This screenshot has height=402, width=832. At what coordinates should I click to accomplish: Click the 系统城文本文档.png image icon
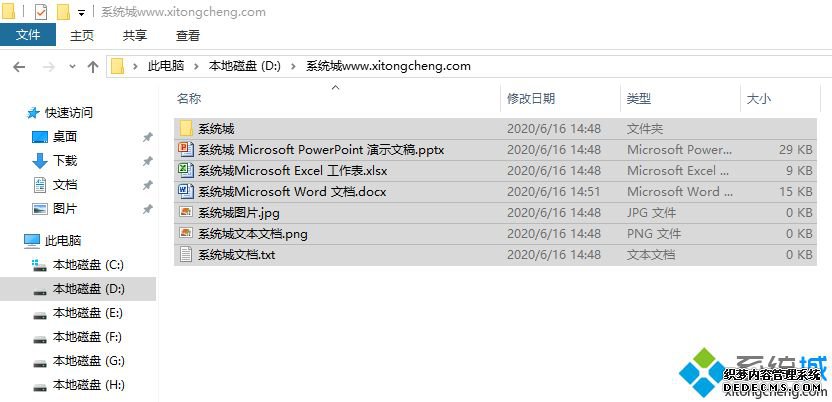(x=186, y=233)
